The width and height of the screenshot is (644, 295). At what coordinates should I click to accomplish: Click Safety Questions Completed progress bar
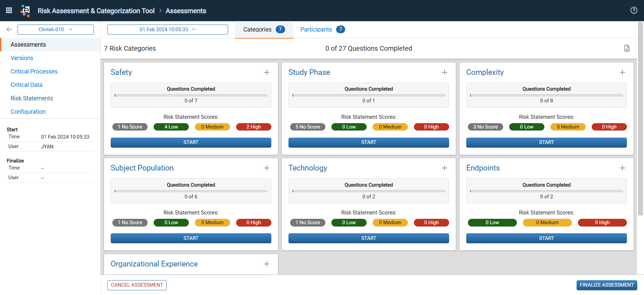point(191,95)
